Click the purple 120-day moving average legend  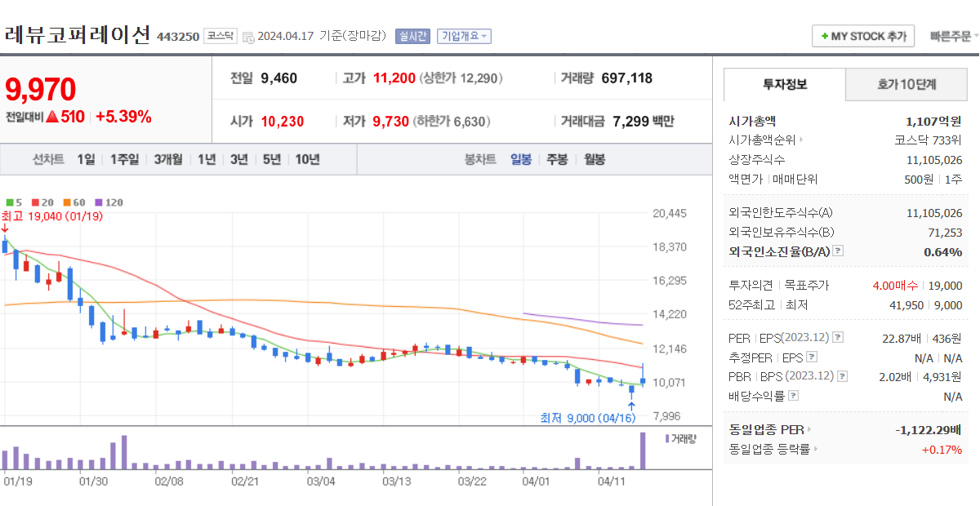click(x=109, y=202)
